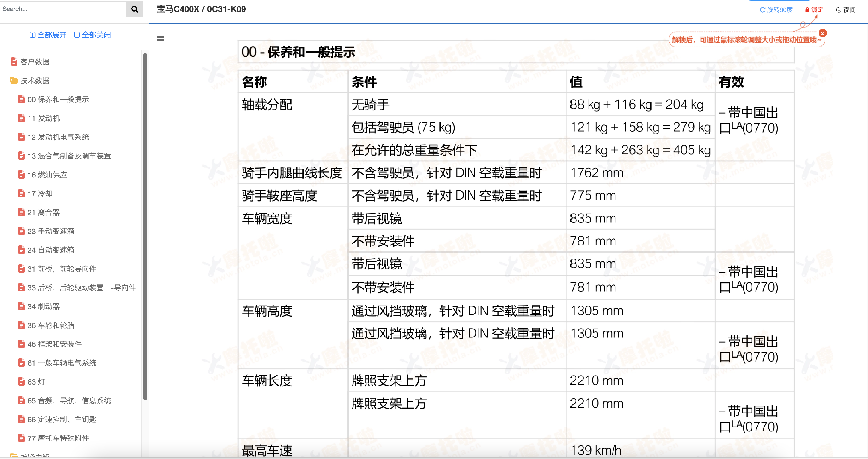
Task: Close the unlock hint tooltip
Action: click(823, 33)
